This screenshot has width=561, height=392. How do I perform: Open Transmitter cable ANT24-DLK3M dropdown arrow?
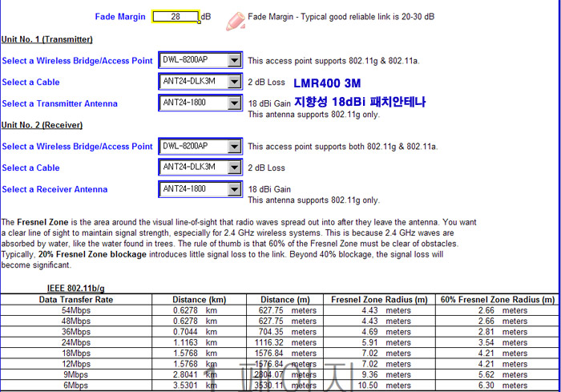234,82
